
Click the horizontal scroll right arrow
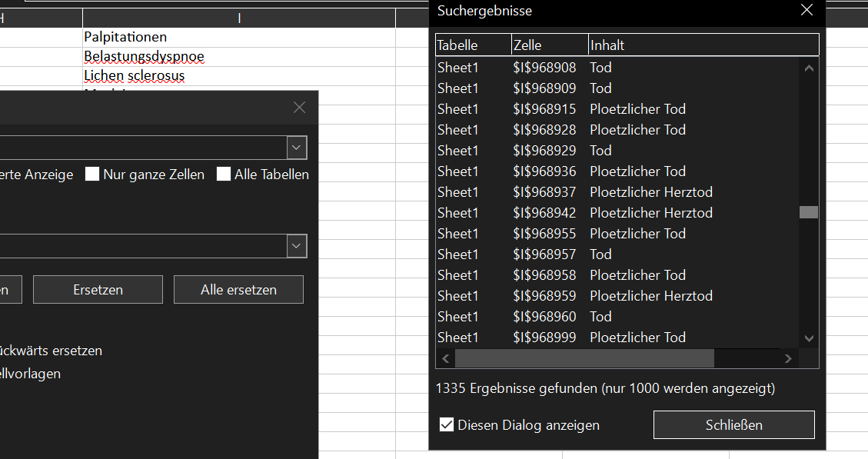787,359
